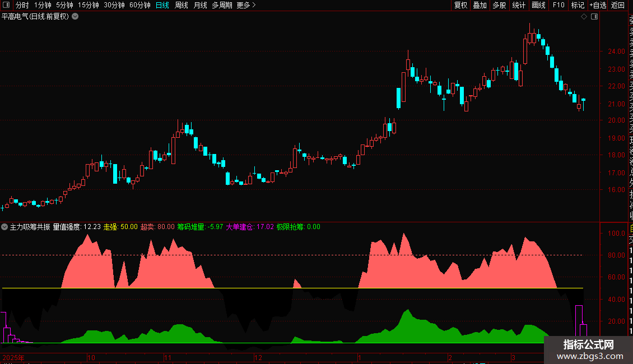Switch to 30分钟 period
The height and width of the screenshot is (364, 633).
(114, 5)
